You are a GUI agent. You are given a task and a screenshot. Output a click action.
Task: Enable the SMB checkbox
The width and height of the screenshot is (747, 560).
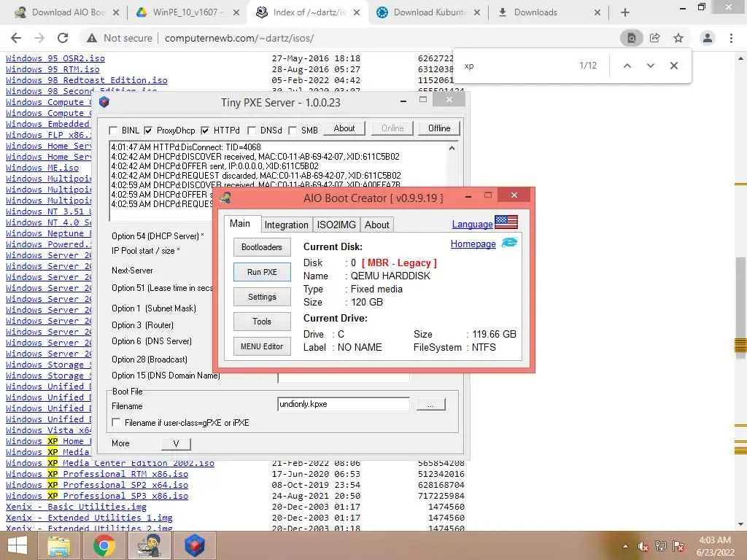[293, 131]
